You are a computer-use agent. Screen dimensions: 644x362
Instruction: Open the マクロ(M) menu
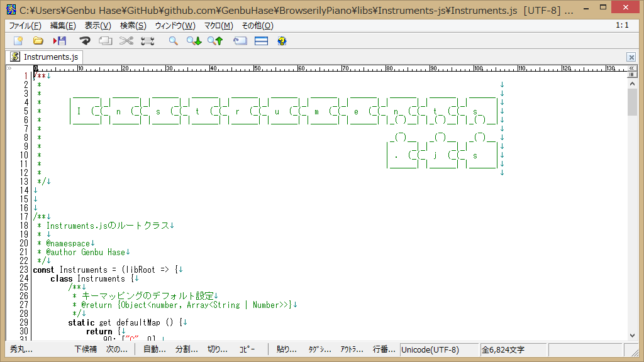point(218,26)
